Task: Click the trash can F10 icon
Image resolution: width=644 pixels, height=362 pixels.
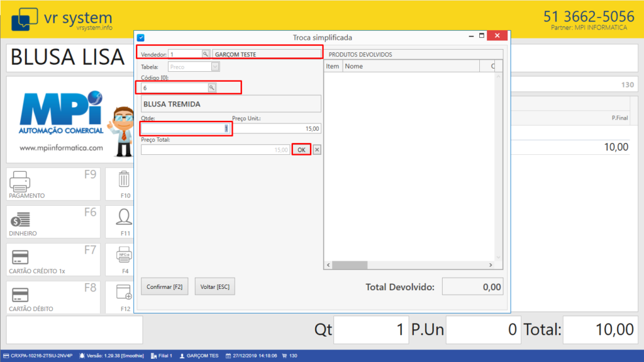Action: click(x=125, y=181)
